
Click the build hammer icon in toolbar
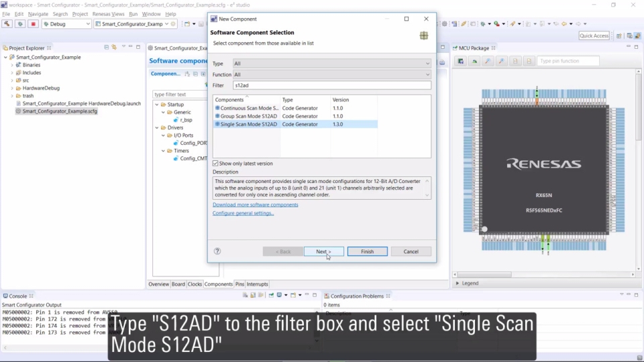point(7,23)
